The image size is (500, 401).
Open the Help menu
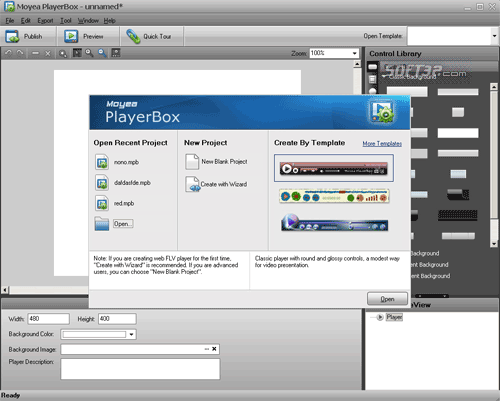(109, 21)
